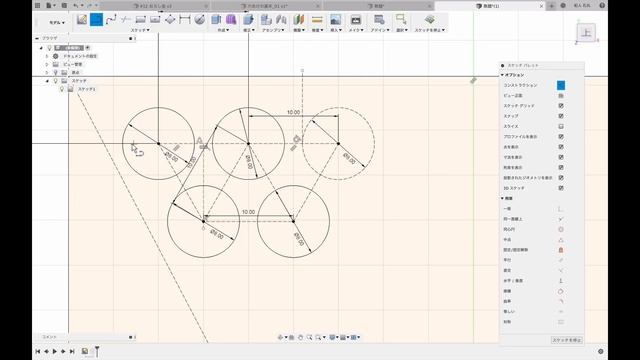Open the スケッチ toolbar dropdown
The height and width of the screenshot is (360, 640).
coord(140,30)
